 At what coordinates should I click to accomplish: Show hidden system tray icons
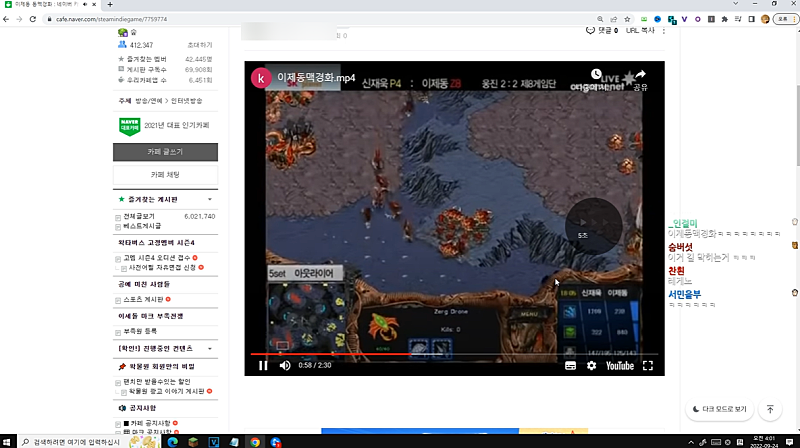[x=691, y=442]
